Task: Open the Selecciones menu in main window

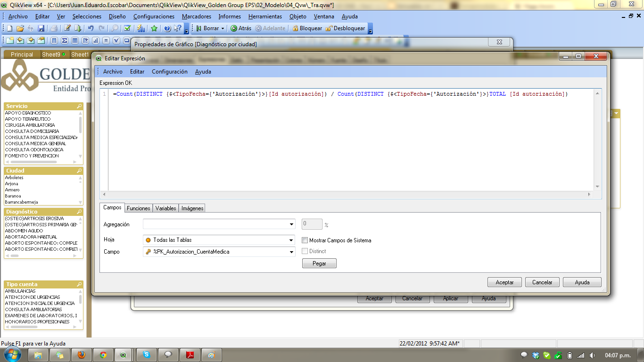Action: [87, 16]
